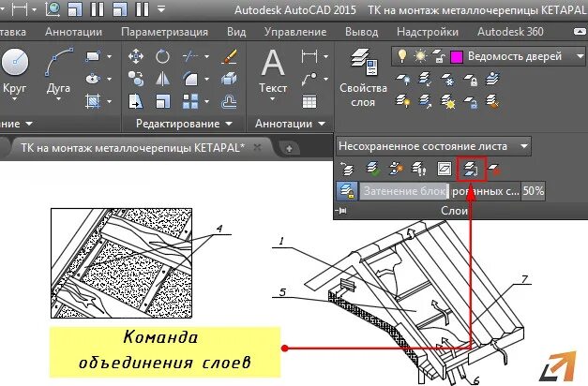Open the Fillet tool dropdown arrow
588x386 pixels.
(206, 80)
